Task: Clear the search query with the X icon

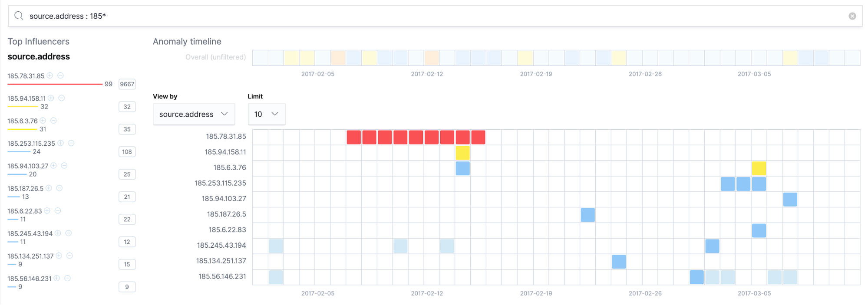Action: [x=852, y=16]
